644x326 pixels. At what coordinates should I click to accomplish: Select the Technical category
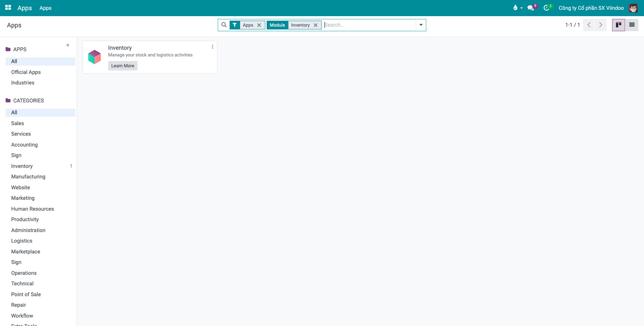tap(40, 284)
